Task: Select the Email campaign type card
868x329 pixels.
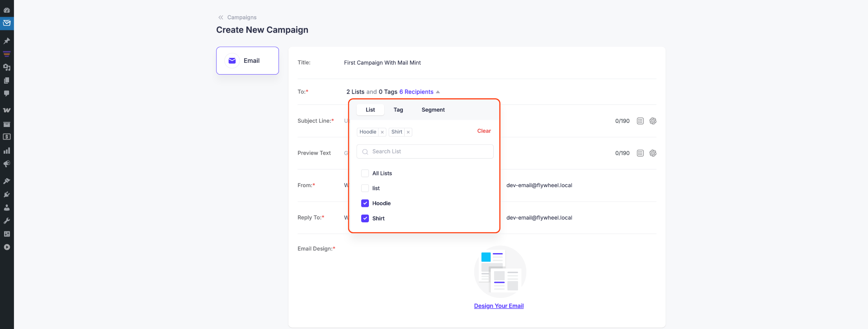Action: click(x=248, y=61)
